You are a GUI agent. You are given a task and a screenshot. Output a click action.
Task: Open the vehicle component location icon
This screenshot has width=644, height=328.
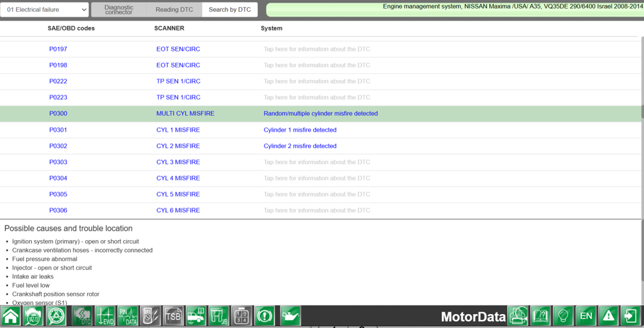[x=196, y=316]
